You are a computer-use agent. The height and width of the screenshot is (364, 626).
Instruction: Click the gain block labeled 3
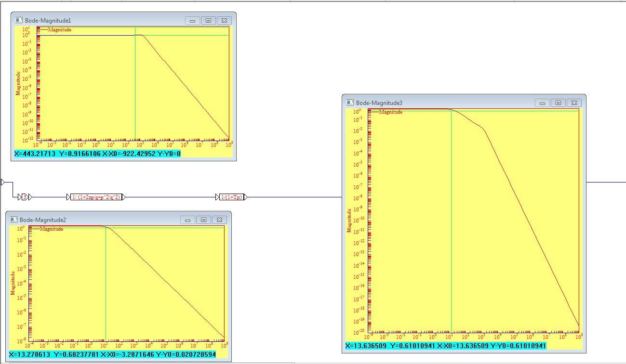(x=25, y=197)
